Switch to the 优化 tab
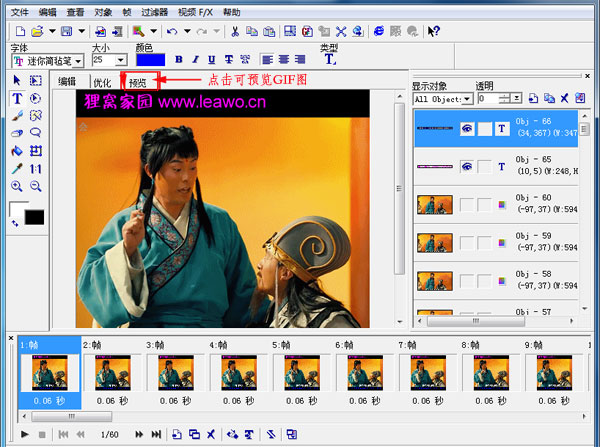The height and width of the screenshot is (447, 600). (x=102, y=82)
